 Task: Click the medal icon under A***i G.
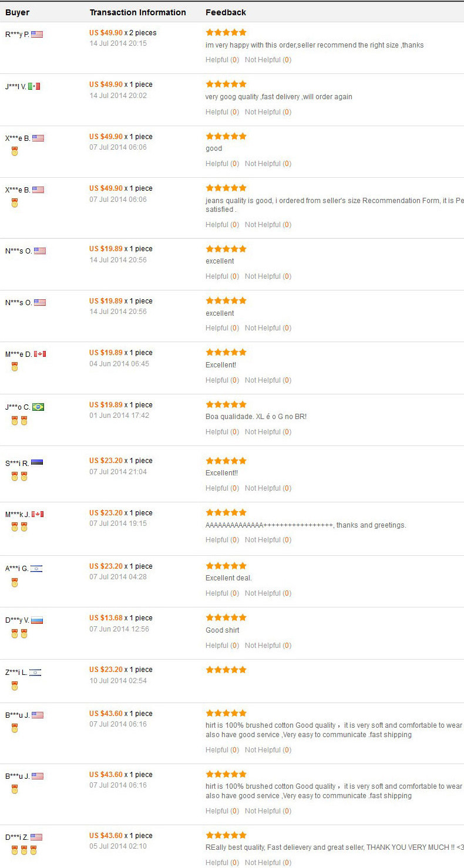click(x=15, y=583)
